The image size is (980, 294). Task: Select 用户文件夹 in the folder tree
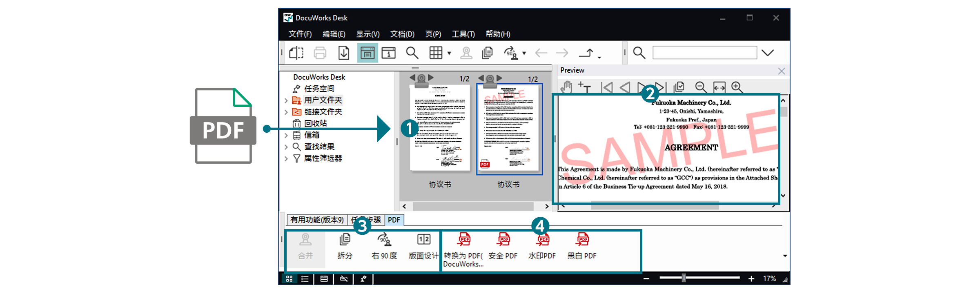[x=323, y=100]
